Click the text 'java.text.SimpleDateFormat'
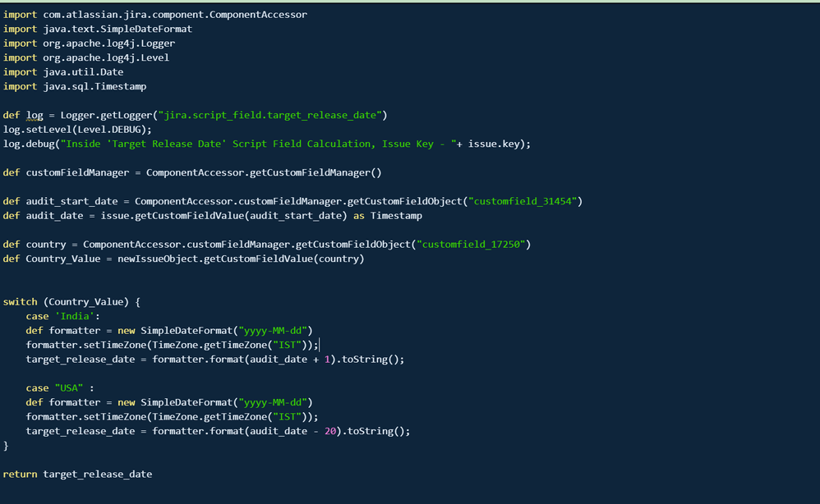Screen dimensions: 820x504 tap(117, 29)
